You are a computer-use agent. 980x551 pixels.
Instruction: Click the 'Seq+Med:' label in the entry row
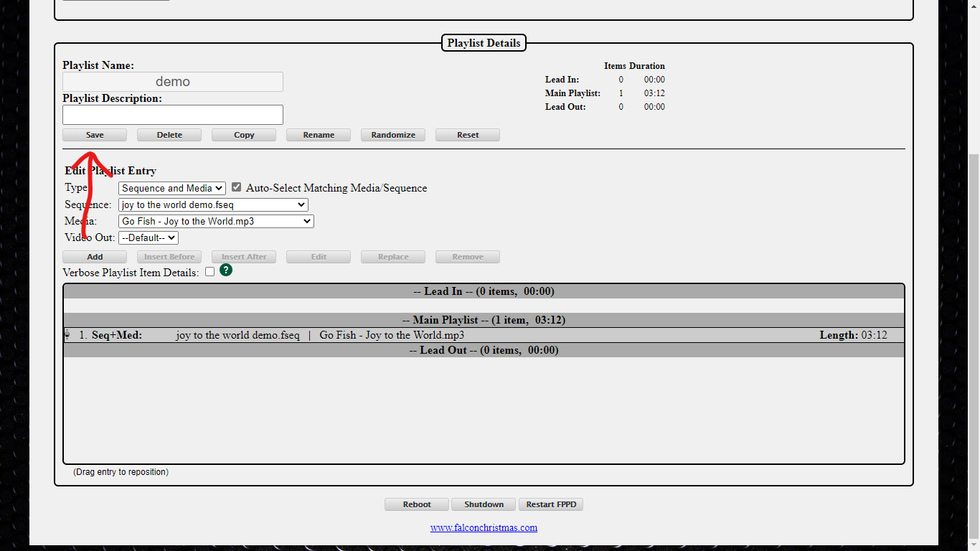tap(117, 335)
